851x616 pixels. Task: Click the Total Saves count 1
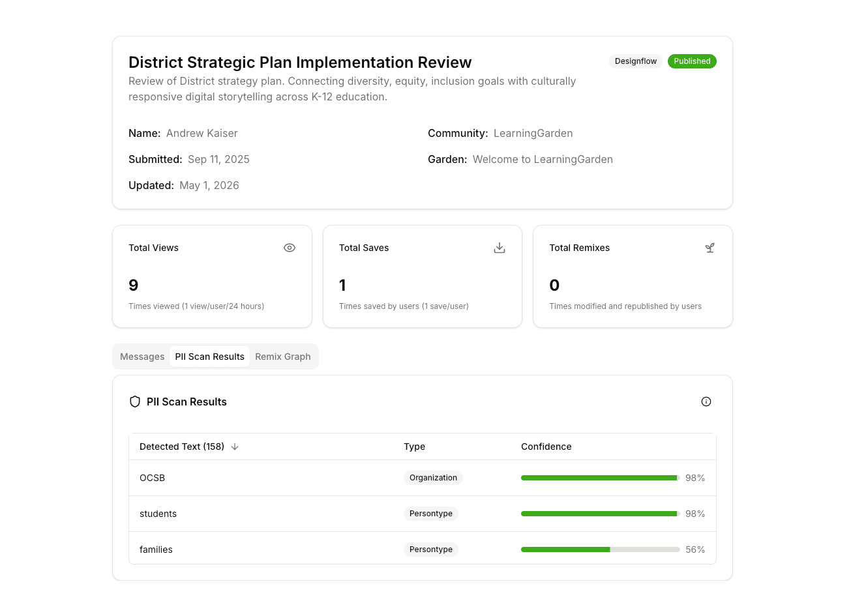(342, 285)
